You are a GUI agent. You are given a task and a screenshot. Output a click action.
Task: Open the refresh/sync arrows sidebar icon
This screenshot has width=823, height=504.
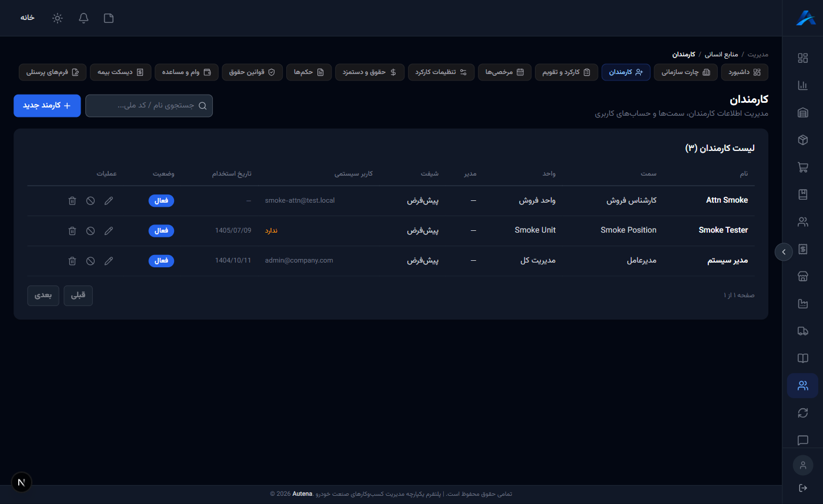[x=802, y=413]
